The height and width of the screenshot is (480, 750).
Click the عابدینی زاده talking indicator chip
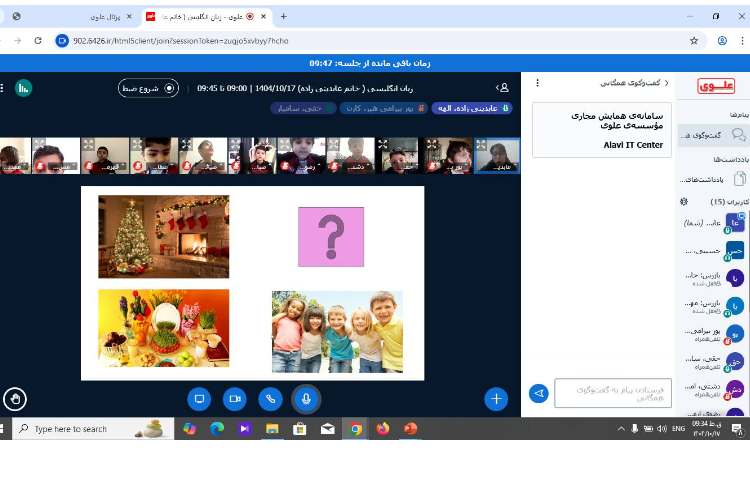[472, 109]
